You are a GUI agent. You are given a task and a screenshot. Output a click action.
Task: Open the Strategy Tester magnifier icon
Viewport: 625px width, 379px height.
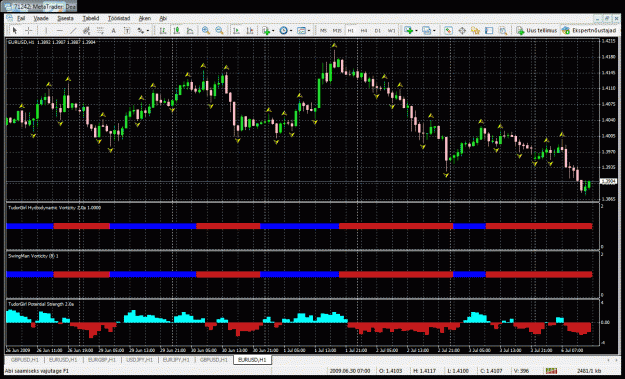(x=503, y=30)
